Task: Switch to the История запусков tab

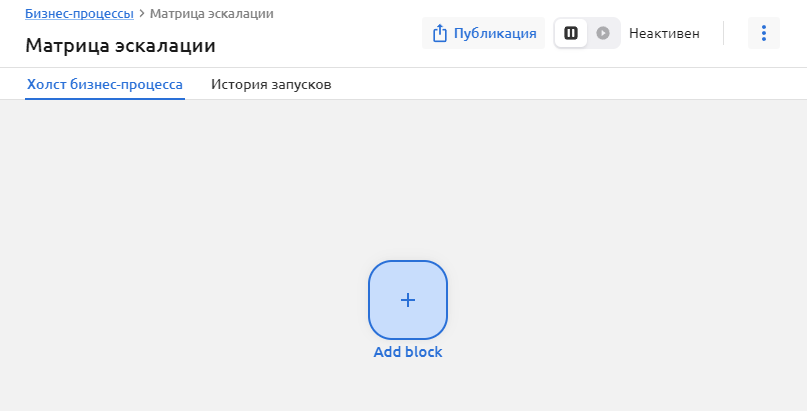Action: click(x=271, y=84)
